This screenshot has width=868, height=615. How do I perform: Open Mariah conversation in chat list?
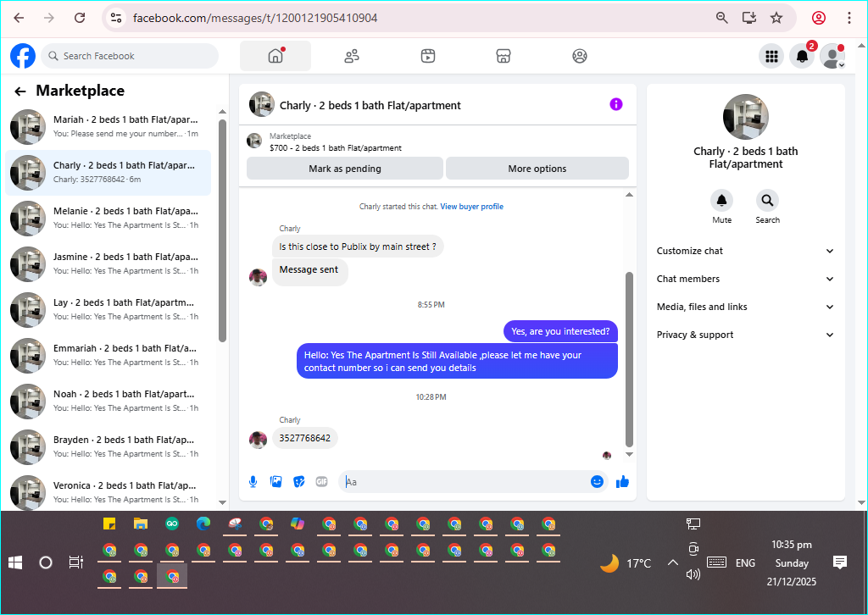click(108, 127)
